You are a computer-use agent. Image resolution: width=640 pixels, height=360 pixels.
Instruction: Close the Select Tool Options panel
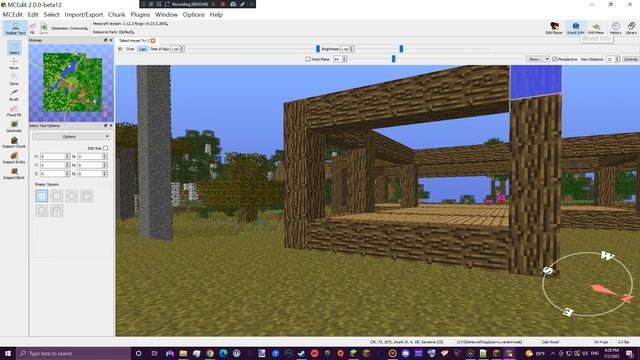pos(111,126)
